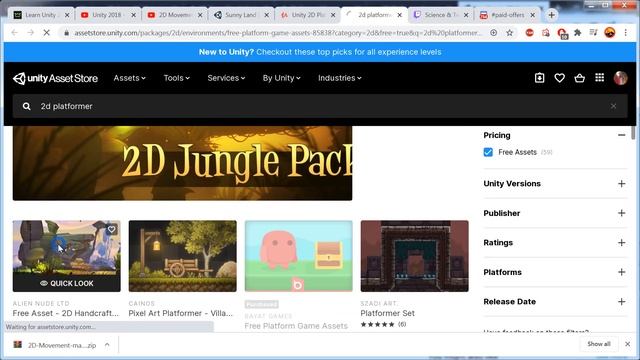The height and width of the screenshot is (360, 640).
Task: Open the download item options chevron
Action: (107, 345)
